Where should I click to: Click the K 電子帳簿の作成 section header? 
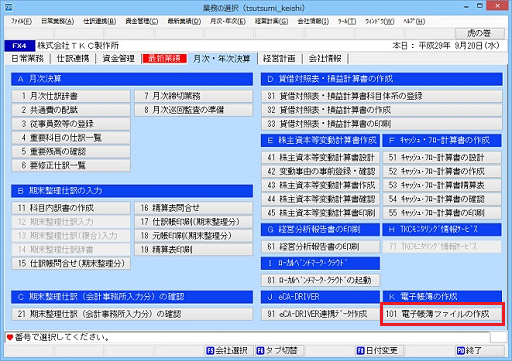pos(442,296)
